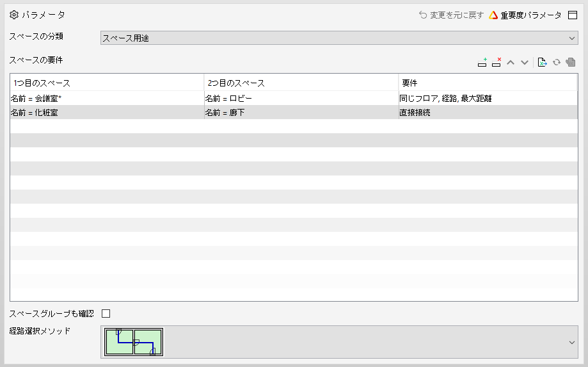Image resolution: width=588 pixels, height=367 pixels.
Task: Open 重要度パラメータ settings
Action: [525, 15]
